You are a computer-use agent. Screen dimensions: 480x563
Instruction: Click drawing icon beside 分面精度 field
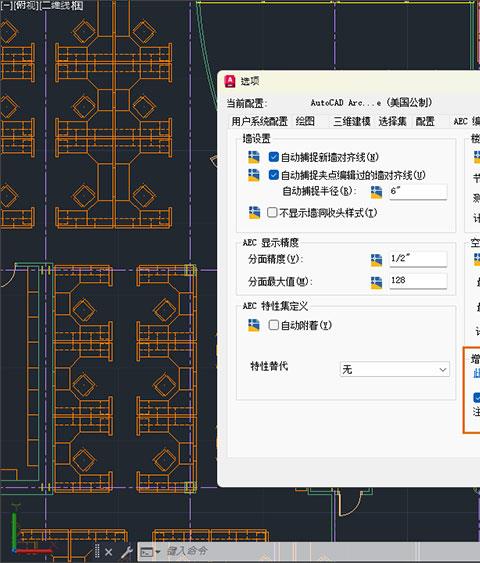coord(376,260)
